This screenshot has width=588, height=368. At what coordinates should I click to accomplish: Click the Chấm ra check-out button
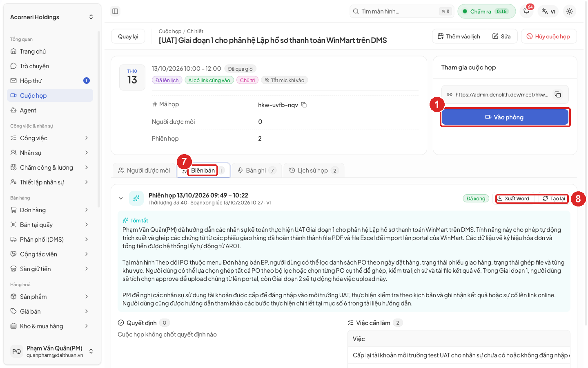486,11
